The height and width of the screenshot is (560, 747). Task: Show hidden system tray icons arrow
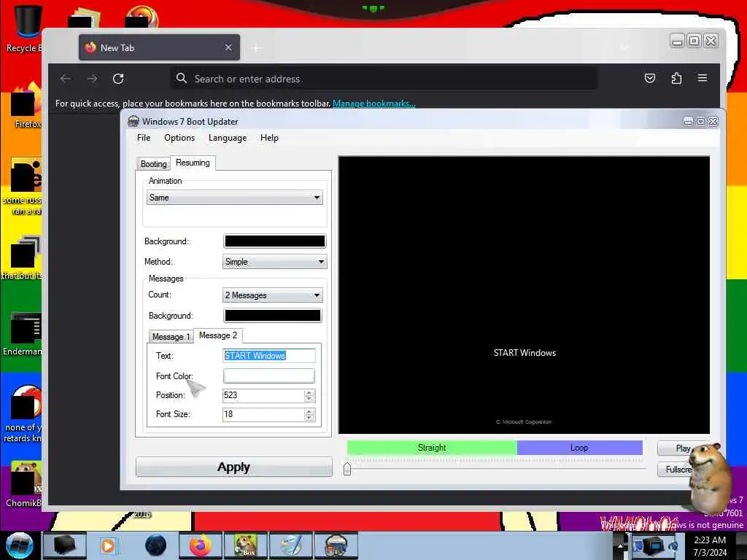(620, 545)
